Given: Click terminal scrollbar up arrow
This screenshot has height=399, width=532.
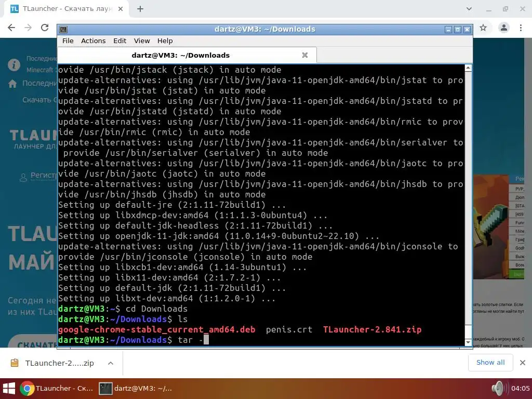Looking at the screenshot, I should pos(468,68).
